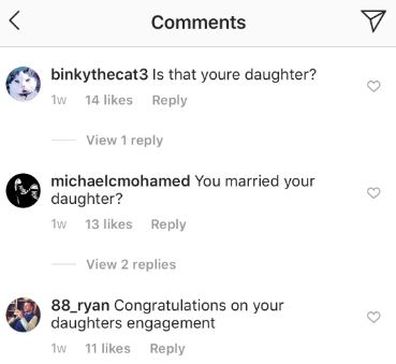Screen dimensions: 396x364
Task: View the 13 likes on michaelcmohamed's comment
Action: (x=109, y=224)
